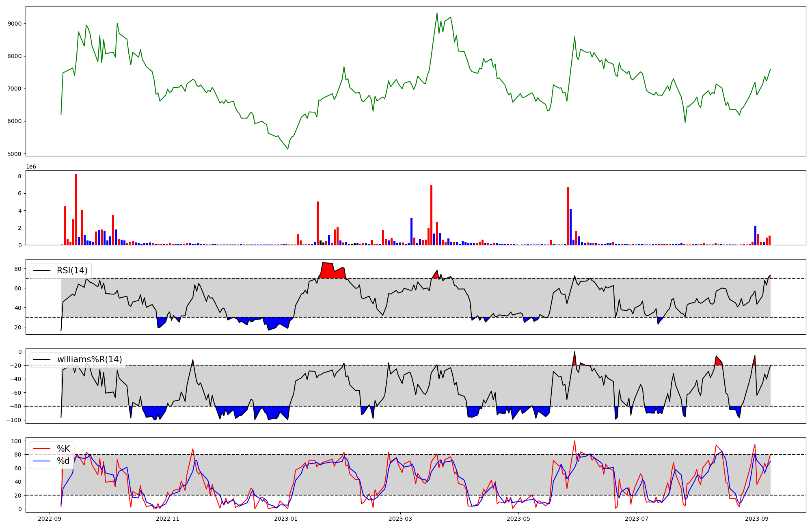Image resolution: width=812 pixels, height=528 pixels.
Task: Click the 2023-01 x-axis date label
Action: pos(286,519)
